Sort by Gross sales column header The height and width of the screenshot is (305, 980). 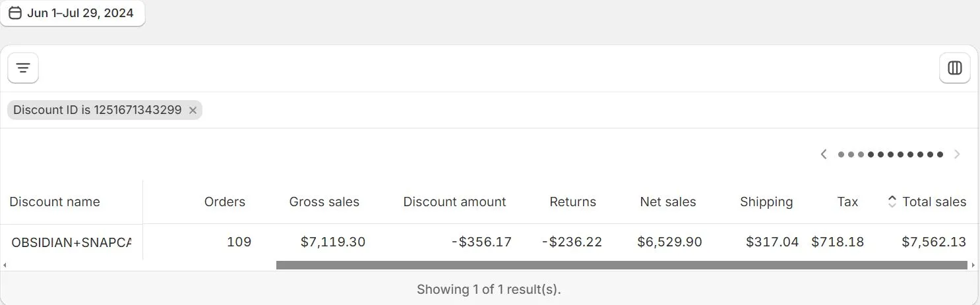pyautogui.click(x=324, y=202)
